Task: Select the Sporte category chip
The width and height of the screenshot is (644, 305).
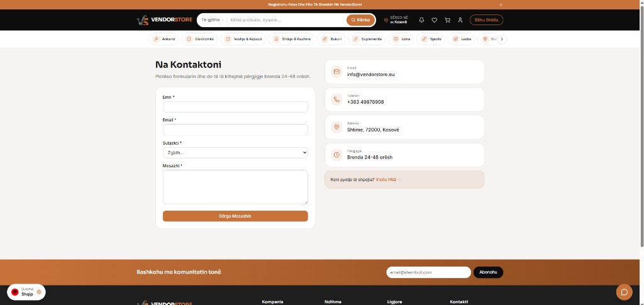Action: (x=431, y=39)
